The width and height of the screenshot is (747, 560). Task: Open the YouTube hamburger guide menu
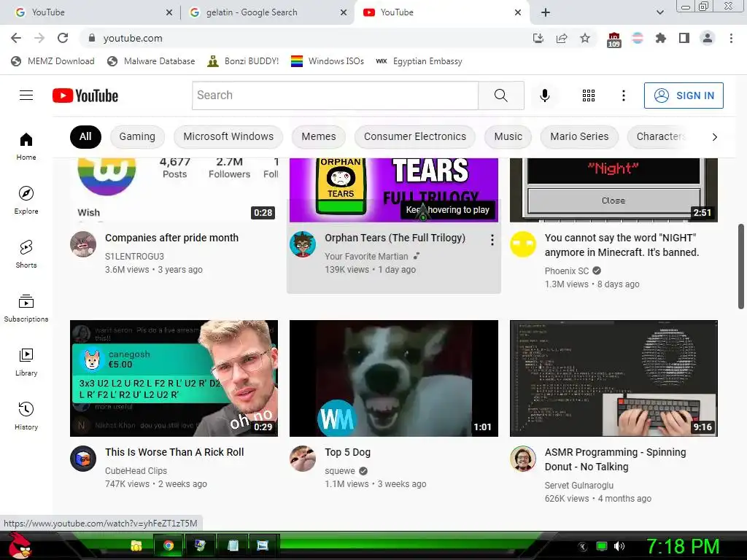click(26, 96)
